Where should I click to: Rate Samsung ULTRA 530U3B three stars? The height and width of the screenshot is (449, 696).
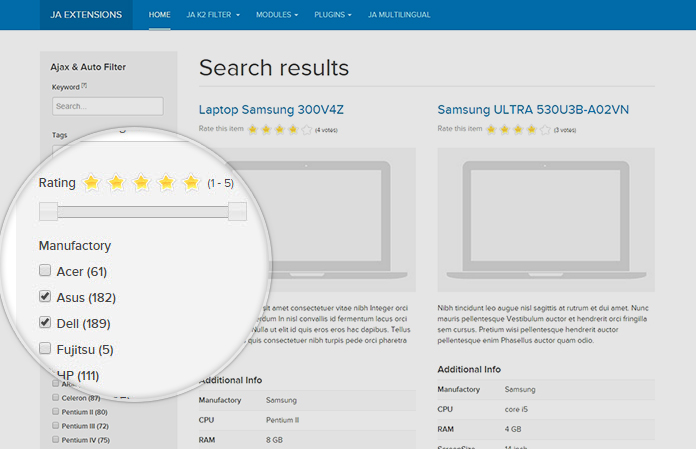click(x=518, y=130)
